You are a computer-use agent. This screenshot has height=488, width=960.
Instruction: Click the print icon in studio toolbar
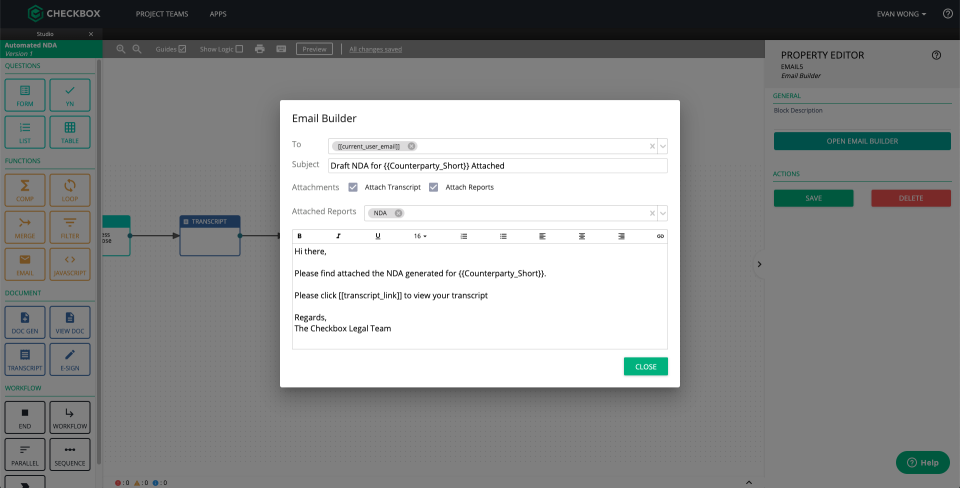tap(260, 49)
